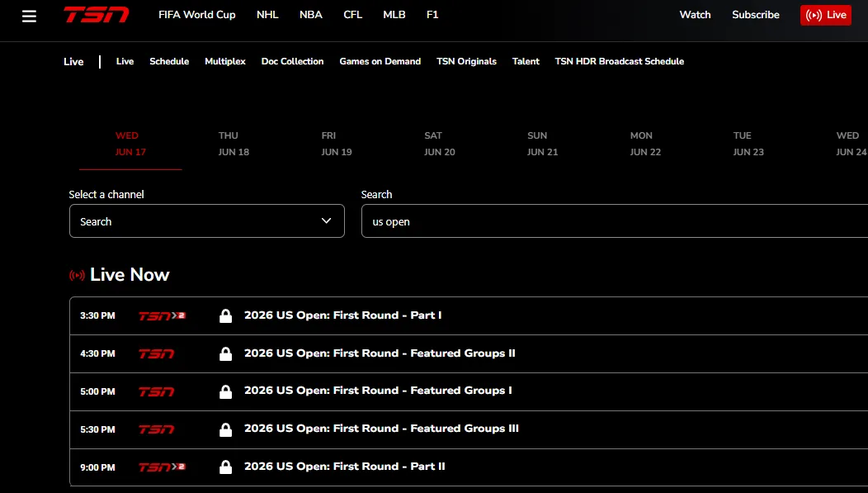Open TSN Originals tab
Viewport: 868px width, 493px height.
point(467,61)
